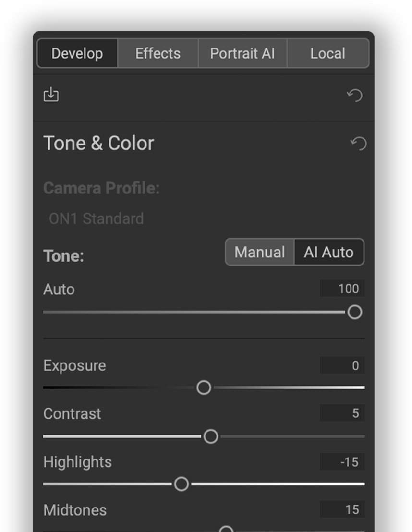The width and height of the screenshot is (412, 532).
Task: Click the Contrast value showing 5
Action: pyautogui.click(x=342, y=413)
